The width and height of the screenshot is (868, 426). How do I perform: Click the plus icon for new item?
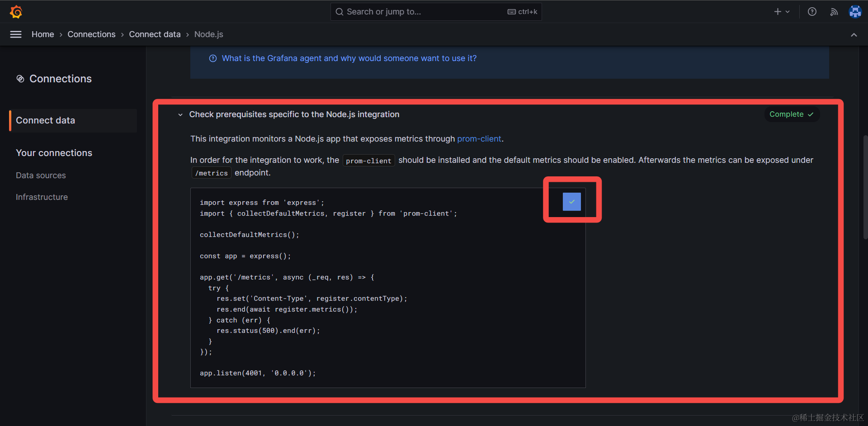pyautogui.click(x=777, y=12)
